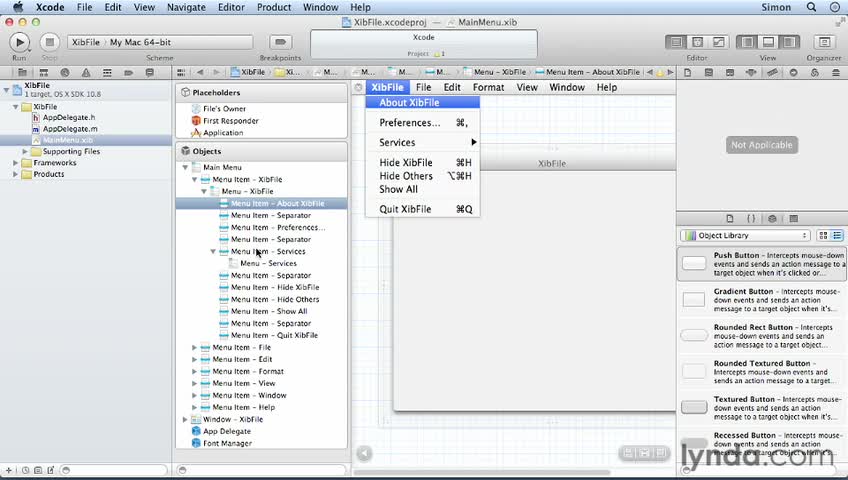Open the Services submenu in canvas
848x480 pixels.
click(422, 143)
